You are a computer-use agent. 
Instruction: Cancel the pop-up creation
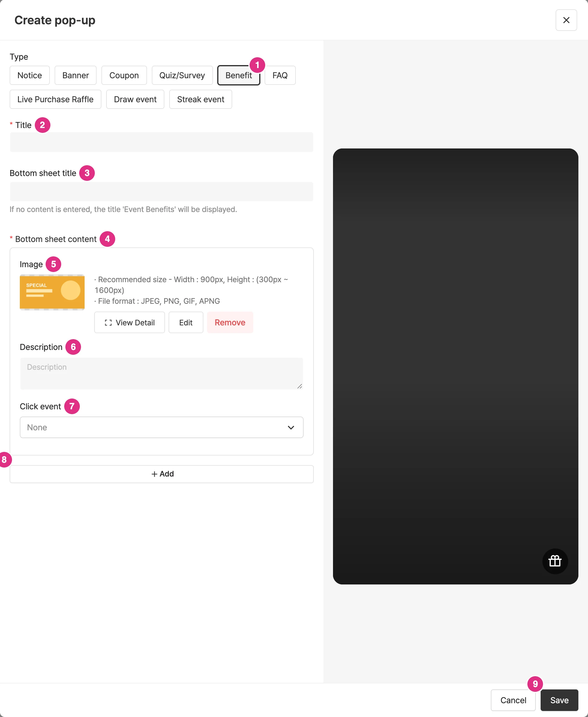tap(513, 700)
